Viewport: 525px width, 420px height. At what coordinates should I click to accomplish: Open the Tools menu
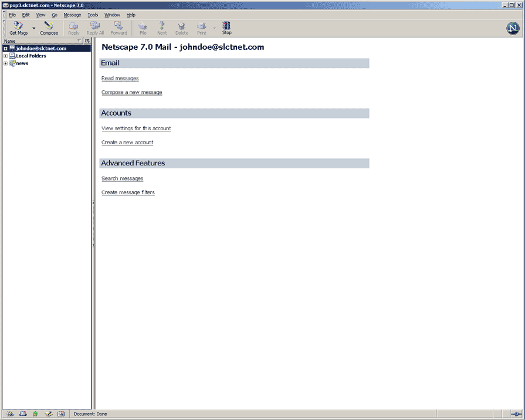coord(93,15)
